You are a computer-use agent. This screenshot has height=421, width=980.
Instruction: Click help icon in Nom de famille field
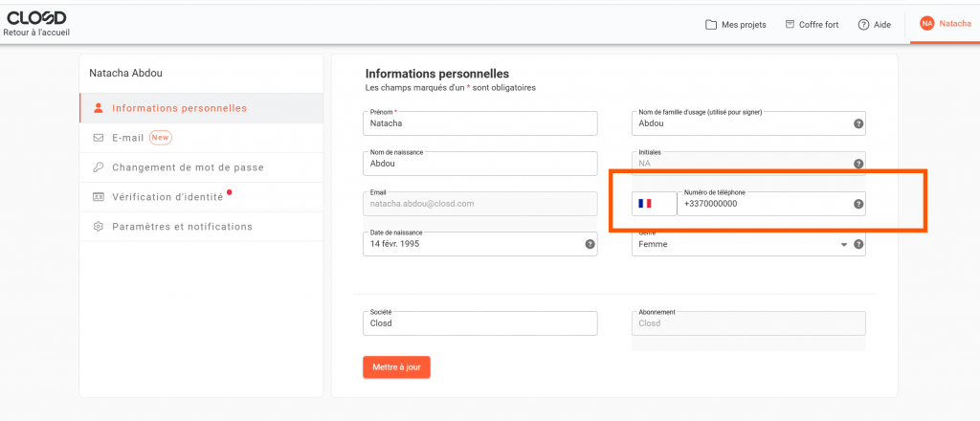pyautogui.click(x=858, y=123)
